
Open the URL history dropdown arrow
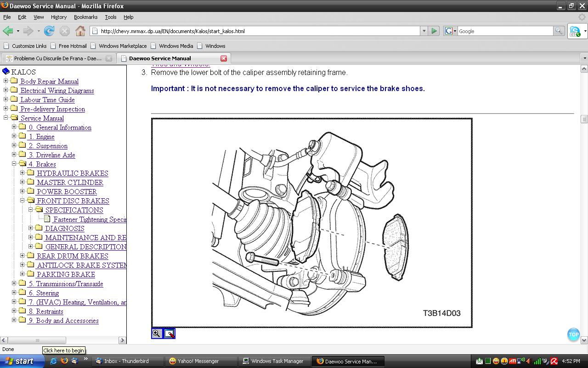coord(424,31)
